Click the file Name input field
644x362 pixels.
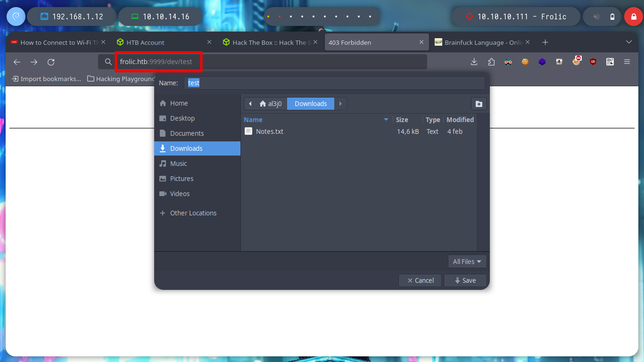pos(334,83)
